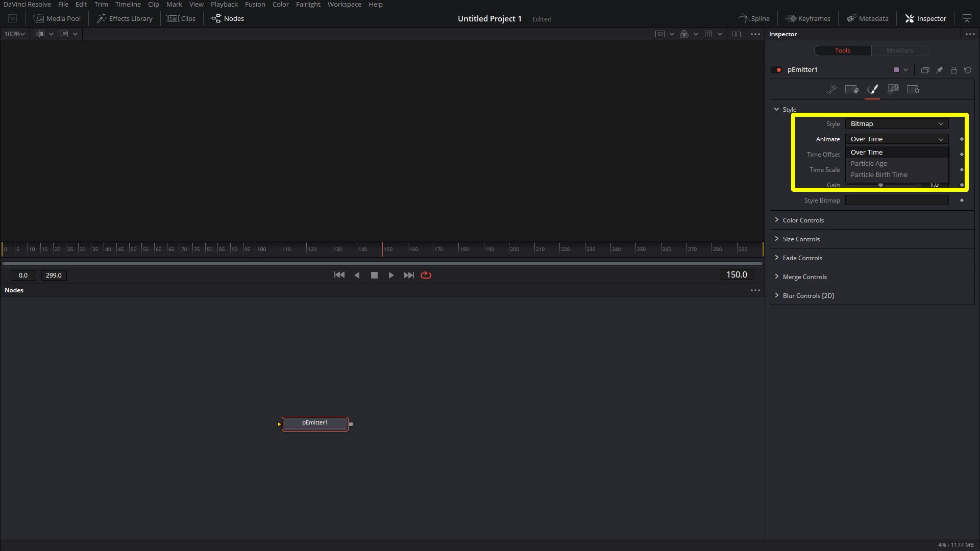The width and height of the screenshot is (980, 551).
Task: Switch to the dual viewer layout icon
Action: coord(736,34)
